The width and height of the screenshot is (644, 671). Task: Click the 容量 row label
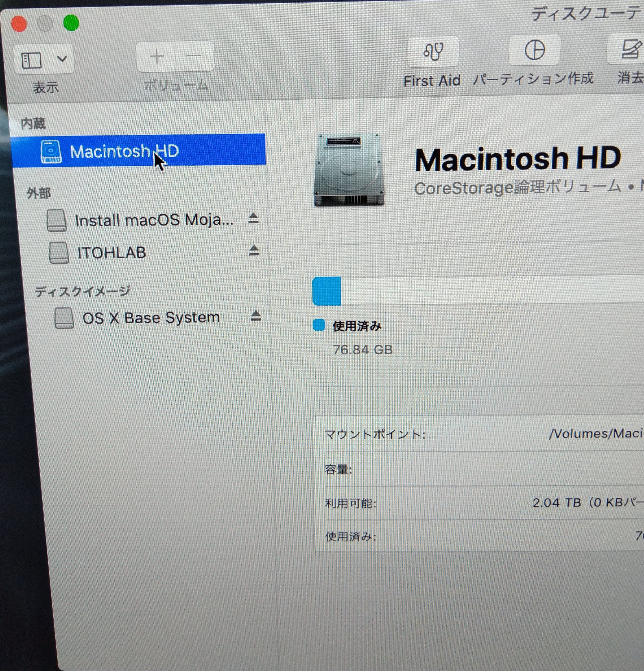point(338,469)
